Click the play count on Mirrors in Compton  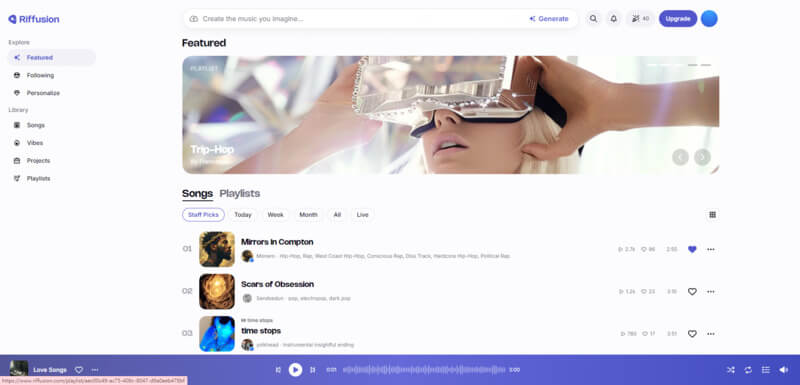627,249
